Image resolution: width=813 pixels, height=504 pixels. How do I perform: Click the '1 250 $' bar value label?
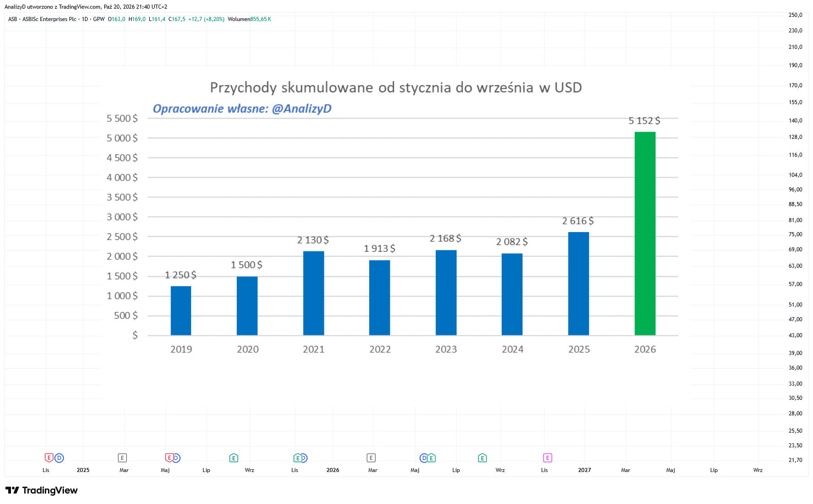(x=181, y=275)
